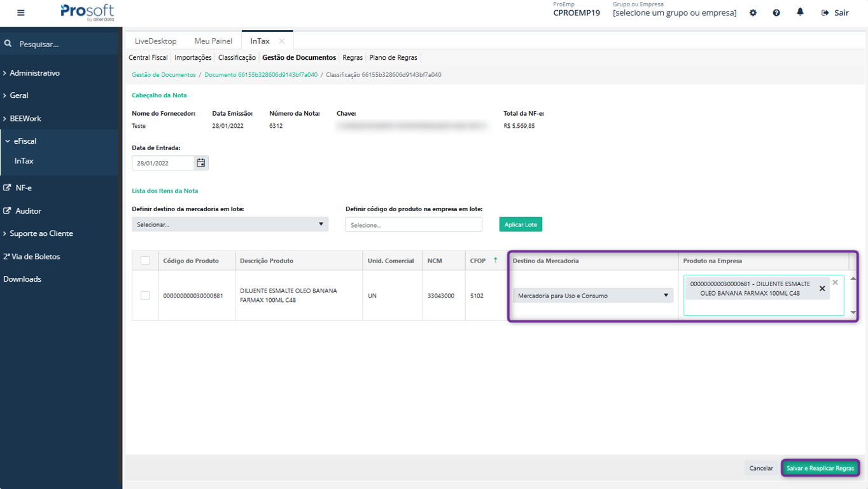Close the InTax tab
The height and width of the screenshot is (489, 868).
(282, 41)
